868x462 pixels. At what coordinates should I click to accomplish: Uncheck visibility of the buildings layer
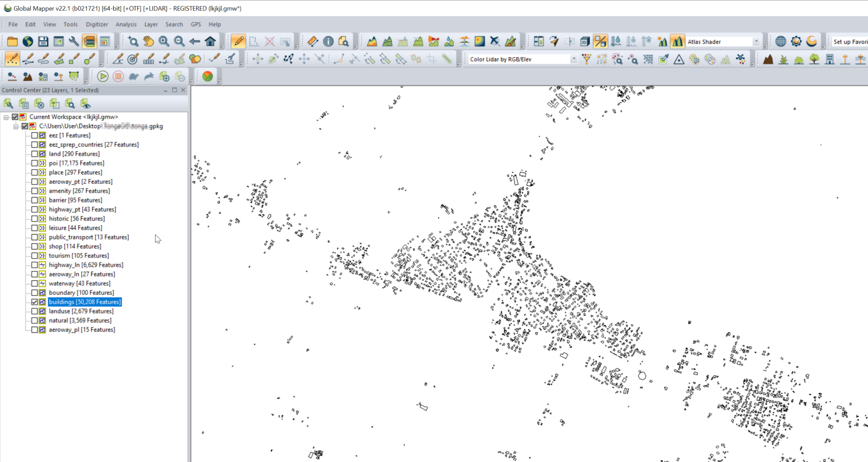(x=35, y=302)
